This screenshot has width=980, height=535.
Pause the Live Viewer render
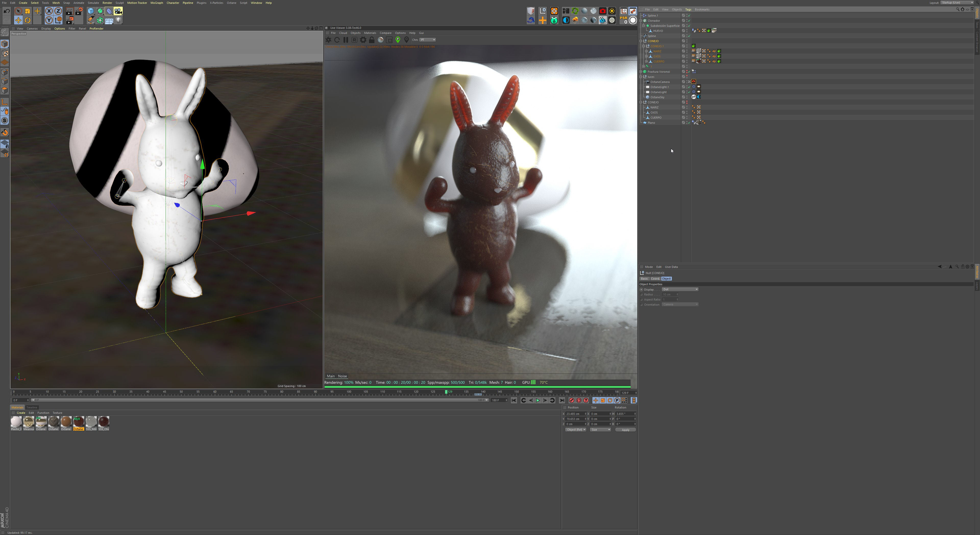point(346,40)
